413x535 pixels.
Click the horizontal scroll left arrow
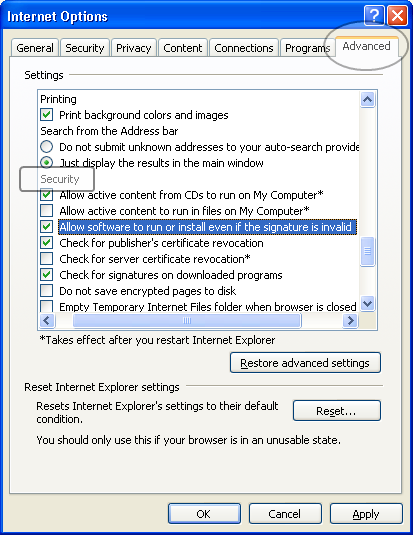47,320
